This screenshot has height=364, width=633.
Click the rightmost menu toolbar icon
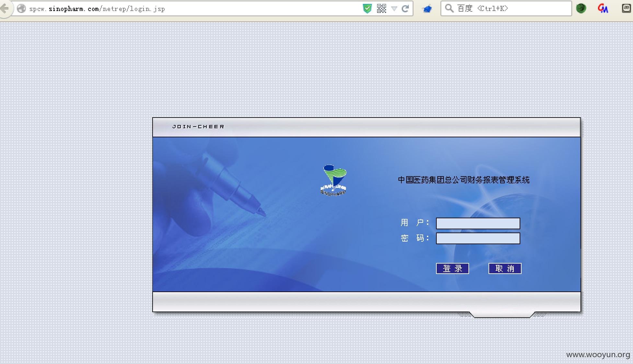[627, 8]
